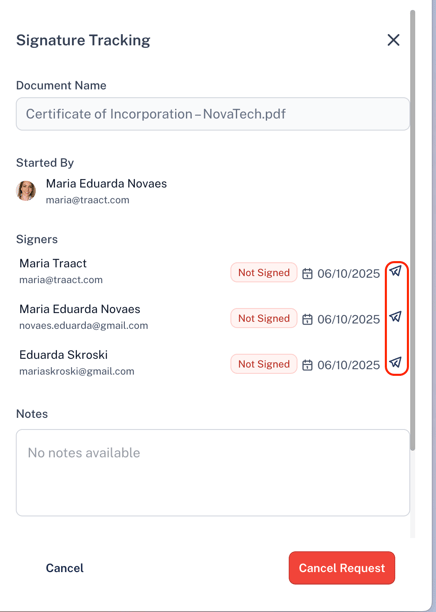Click the maria@traact.com email under Started By
This screenshot has height=612, width=436.
click(x=87, y=200)
